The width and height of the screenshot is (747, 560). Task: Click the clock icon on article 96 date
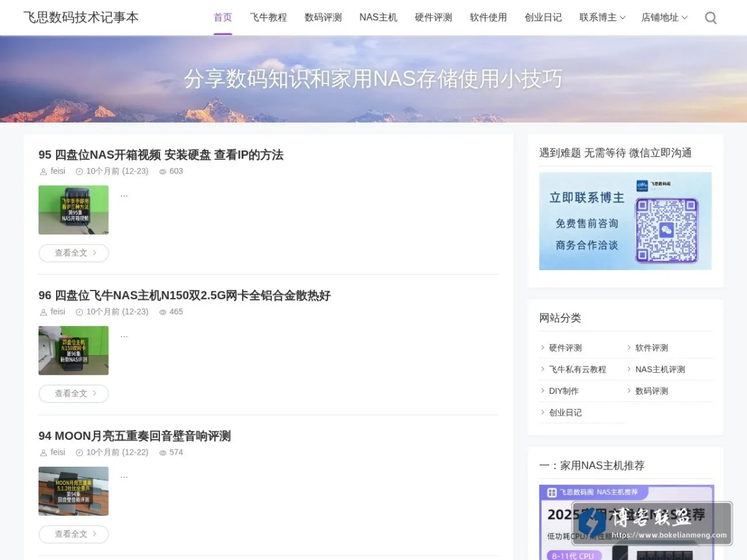pyautogui.click(x=79, y=312)
